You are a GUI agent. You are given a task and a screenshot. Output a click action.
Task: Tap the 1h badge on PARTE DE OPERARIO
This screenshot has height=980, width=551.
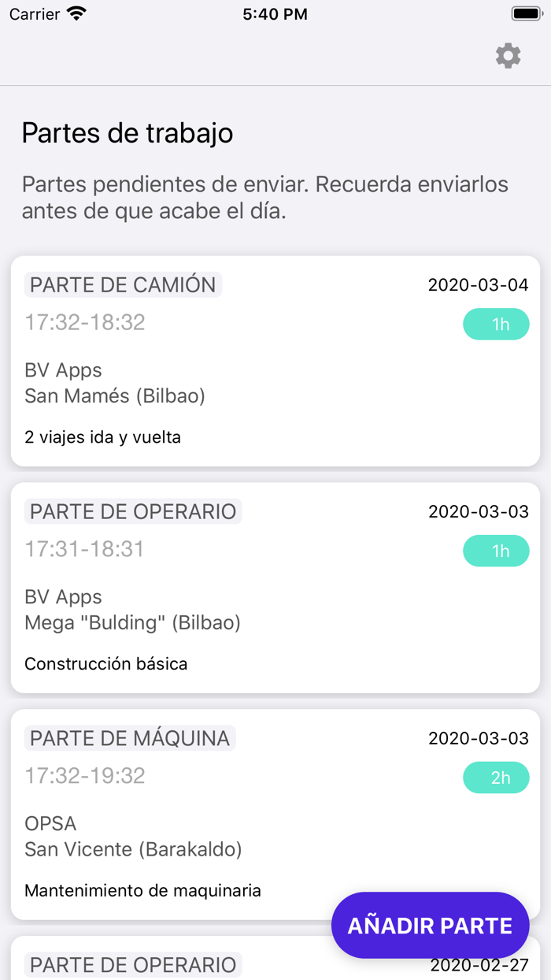496,551
